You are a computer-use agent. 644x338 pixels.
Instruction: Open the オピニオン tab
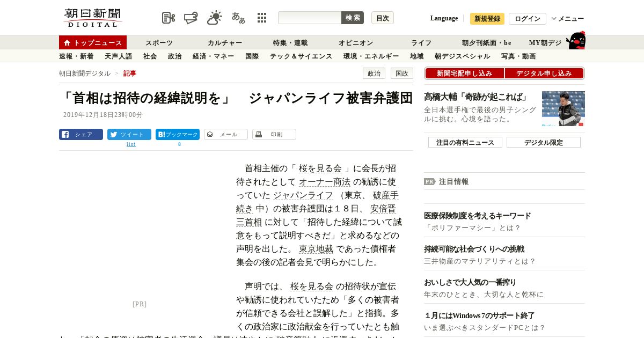point(356,43)
